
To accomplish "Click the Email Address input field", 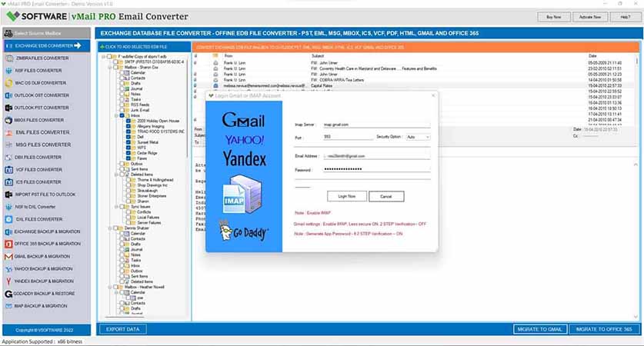I will click(376, 156).
